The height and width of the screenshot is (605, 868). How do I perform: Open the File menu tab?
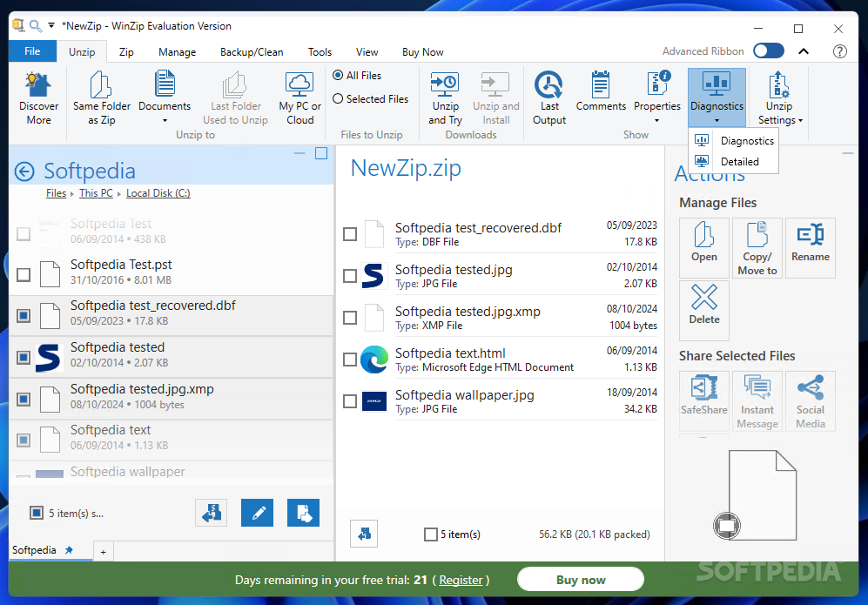32,50
